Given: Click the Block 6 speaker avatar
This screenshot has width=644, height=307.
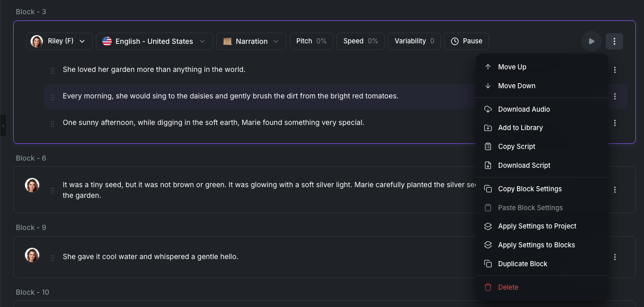Looking at the screenshot, I should point(32,185).
